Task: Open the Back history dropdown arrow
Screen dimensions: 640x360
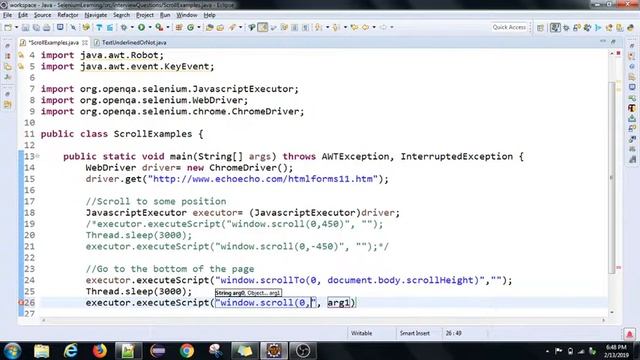Action: 374,27
